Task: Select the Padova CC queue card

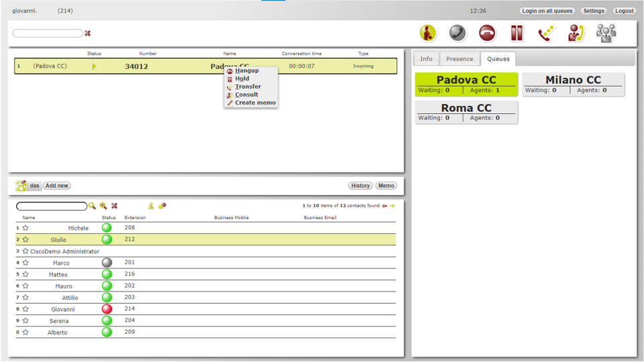Action: pyautogui.click(x=466, y=84)
